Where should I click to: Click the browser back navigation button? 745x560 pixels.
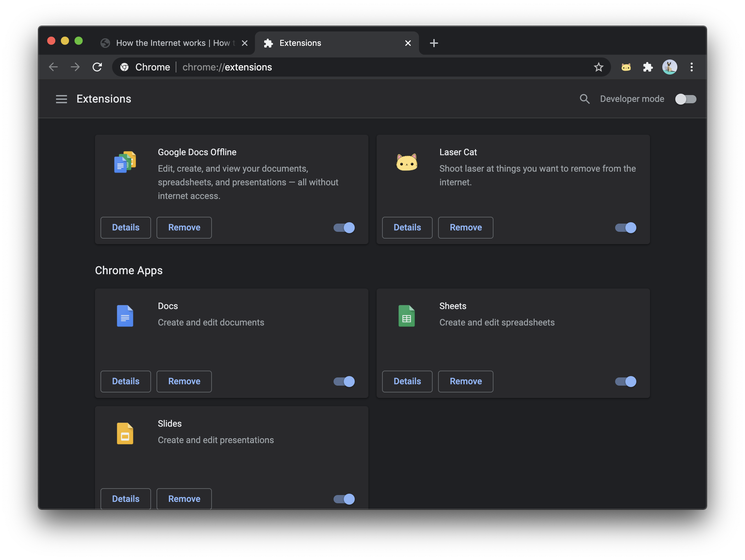pyautogui.click(x=53, y=66)
